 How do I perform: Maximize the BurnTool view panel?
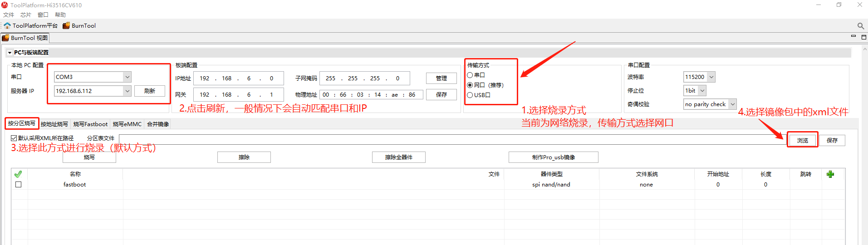pyautogui.click(x=863, y=37)
